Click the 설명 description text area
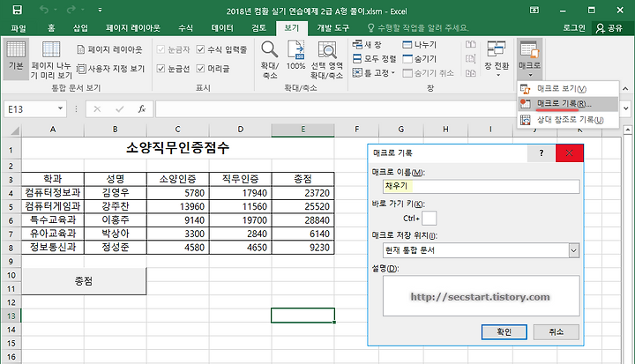This screenshot has width=635, height=364. pyautogui.click(x=482, y=295)
